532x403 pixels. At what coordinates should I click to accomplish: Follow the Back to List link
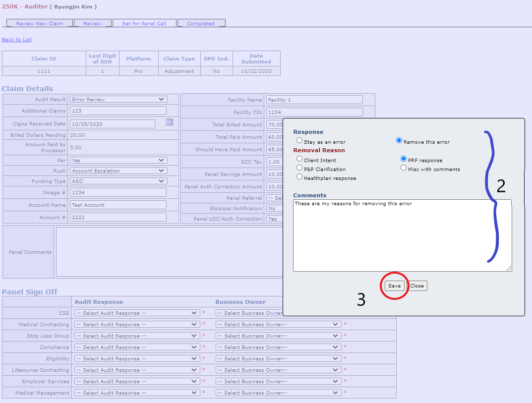click(x=17, y=39)
